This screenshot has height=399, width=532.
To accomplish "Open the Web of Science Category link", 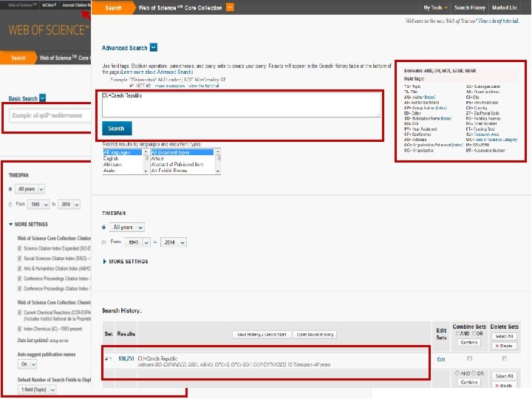I will tap(496, 140).
